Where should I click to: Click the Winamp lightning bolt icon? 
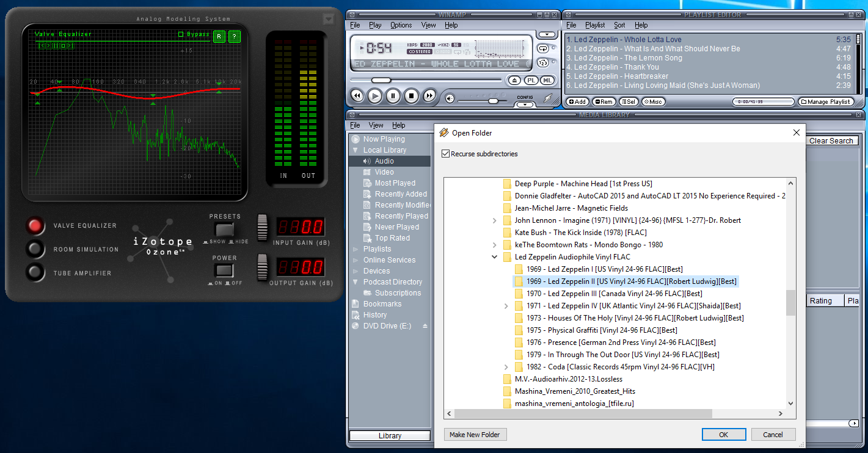[x=548, y=98]
